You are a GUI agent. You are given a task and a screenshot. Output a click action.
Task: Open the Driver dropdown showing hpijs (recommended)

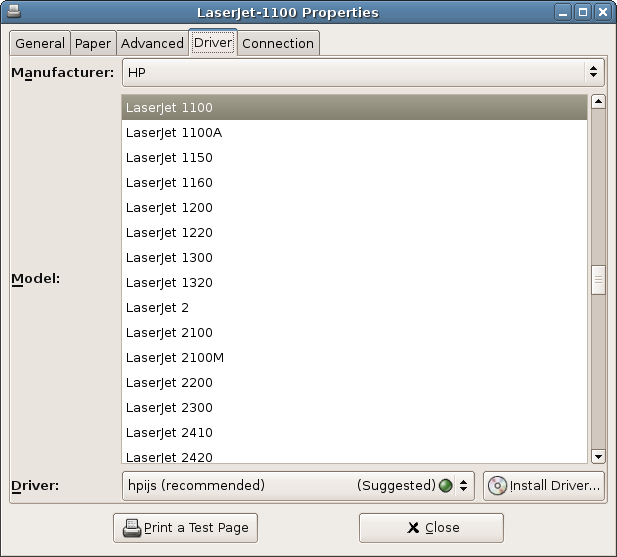coord(298,486)
